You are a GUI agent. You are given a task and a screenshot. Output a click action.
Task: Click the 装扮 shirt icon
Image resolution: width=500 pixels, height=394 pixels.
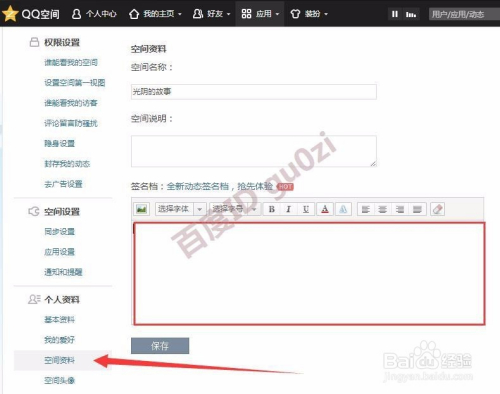point(295,14)
